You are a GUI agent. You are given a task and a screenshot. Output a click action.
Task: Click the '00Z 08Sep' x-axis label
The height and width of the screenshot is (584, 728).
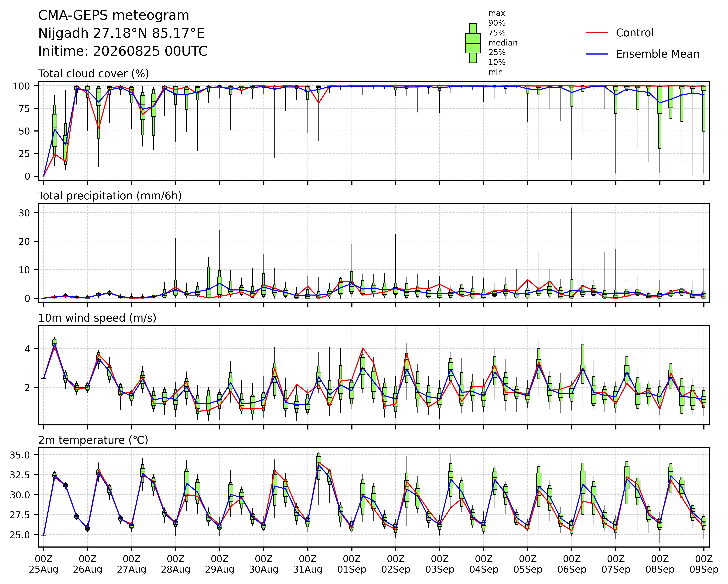point(660,564)
